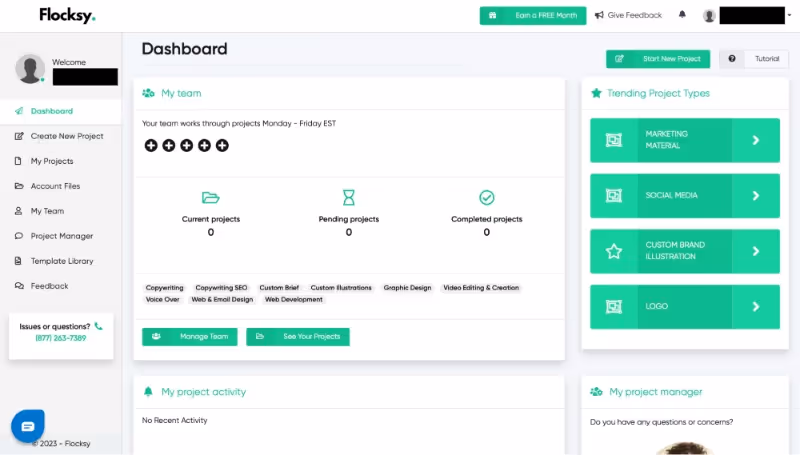The height and width of the screenshot is (455, 800).
Task: Click the first plus icon to add a team member
Action: 151,145
